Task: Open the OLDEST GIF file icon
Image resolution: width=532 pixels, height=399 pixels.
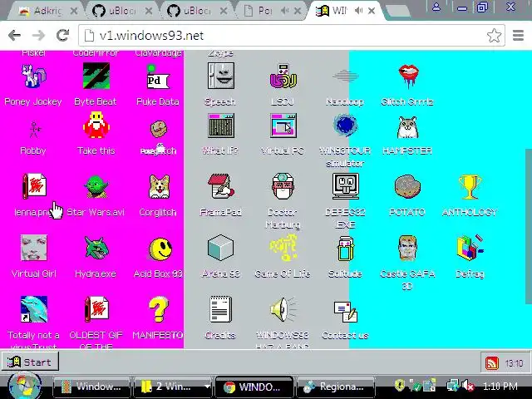Action: [x=96, y=309]
